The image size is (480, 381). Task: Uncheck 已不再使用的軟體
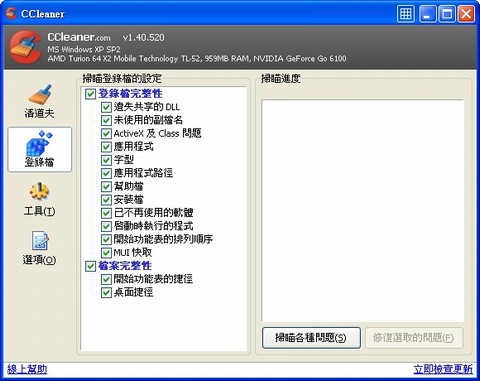pyautogui.click(x=106, y=213)
